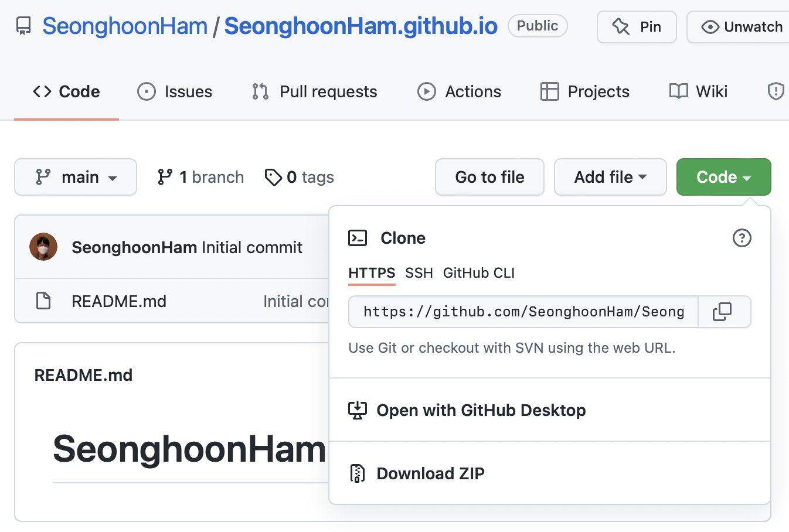
Task: Open the README.md file in list
Action: coord(119,301)
